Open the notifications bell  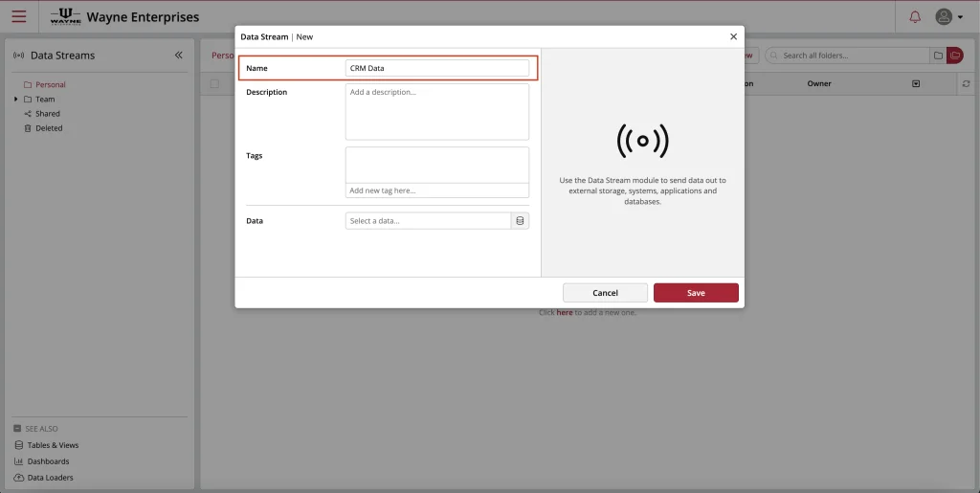(914, 17)
